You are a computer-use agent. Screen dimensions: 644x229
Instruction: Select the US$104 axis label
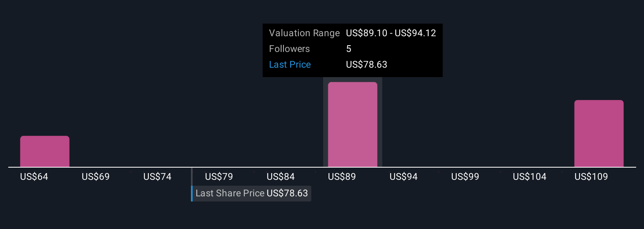pyautogui.click(x=530, y=177)
